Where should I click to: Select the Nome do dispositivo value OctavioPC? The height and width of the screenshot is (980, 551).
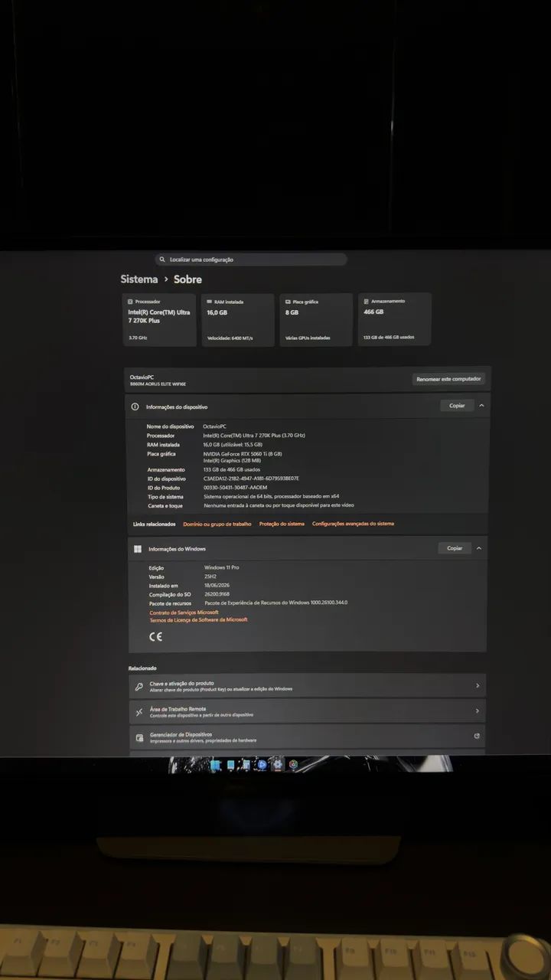(215, 426)
